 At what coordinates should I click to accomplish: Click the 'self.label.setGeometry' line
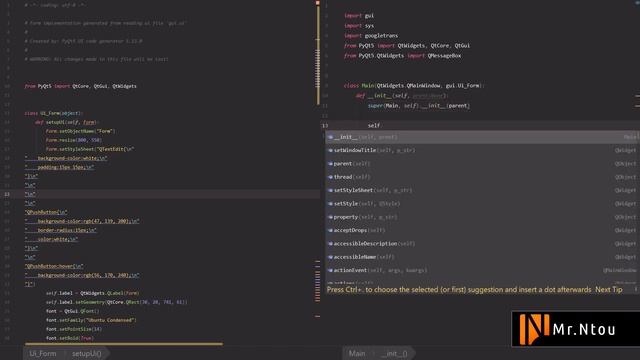coord(117,302)
